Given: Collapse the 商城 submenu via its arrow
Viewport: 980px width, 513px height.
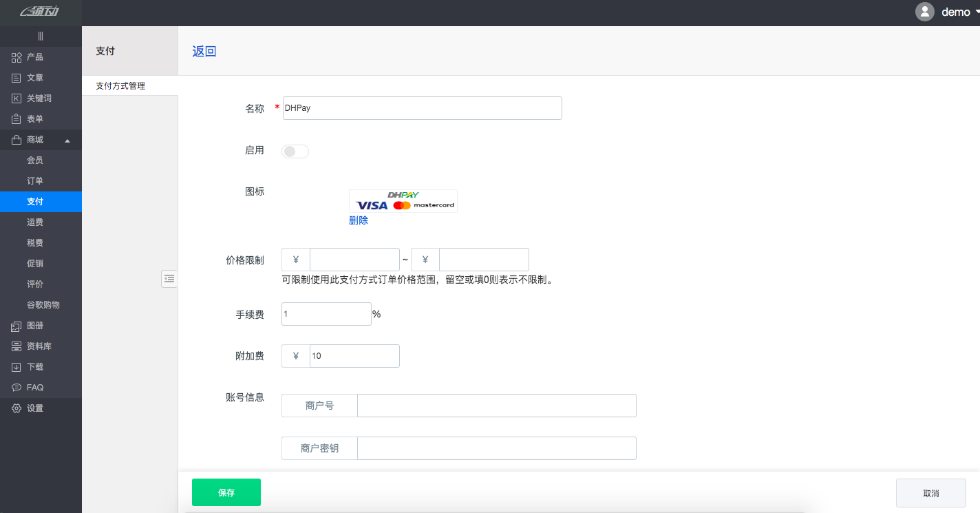Looking at the screenshot, I should (x=67, y=140).
